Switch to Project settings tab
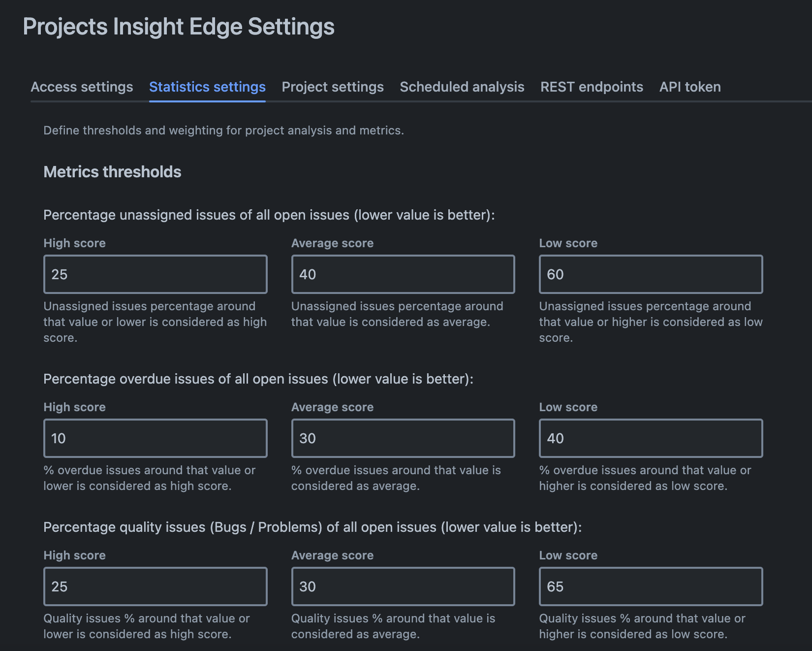The height and width of the screenshot is (651, 812). pos(333,87)
